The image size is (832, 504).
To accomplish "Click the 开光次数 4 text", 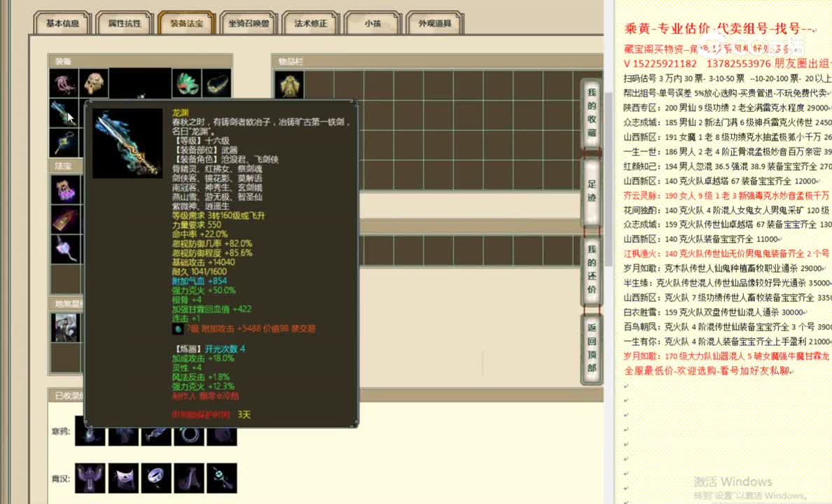I will click(x=225, y=349).
